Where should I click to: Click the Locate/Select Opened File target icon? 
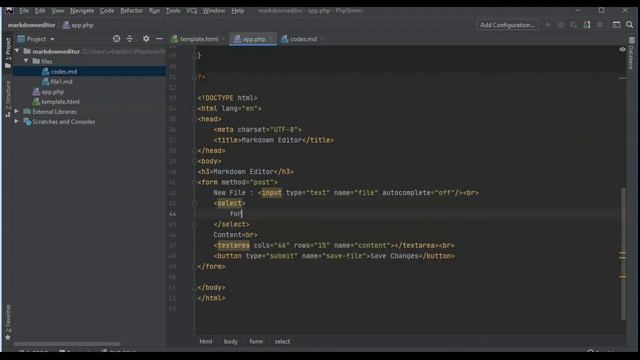(116, 39)
